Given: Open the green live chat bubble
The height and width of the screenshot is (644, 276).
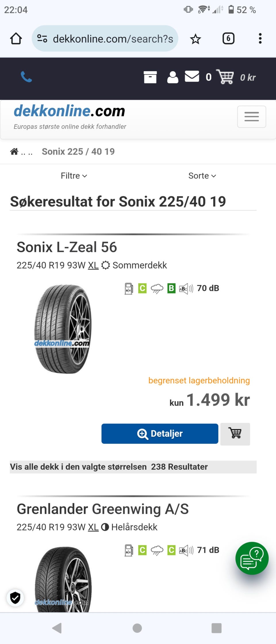Looking at the screenshot, I should point(252,558).
